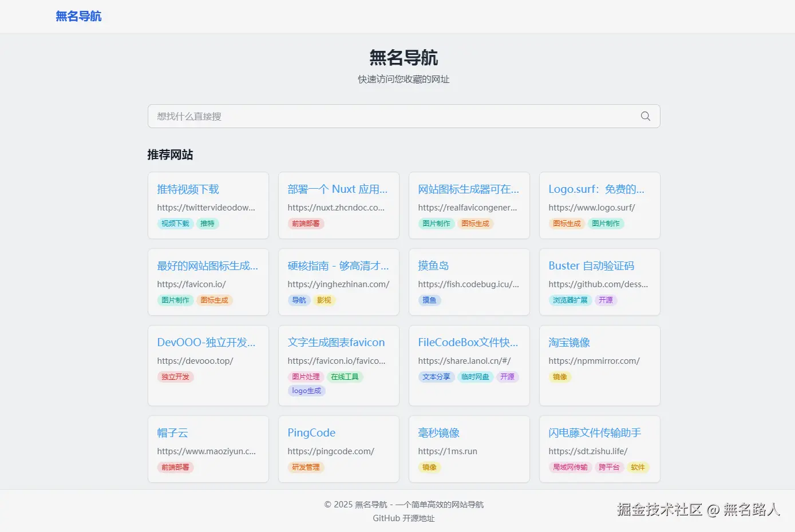Click the 影视 tag
The image size is (795, 532).
324,300
